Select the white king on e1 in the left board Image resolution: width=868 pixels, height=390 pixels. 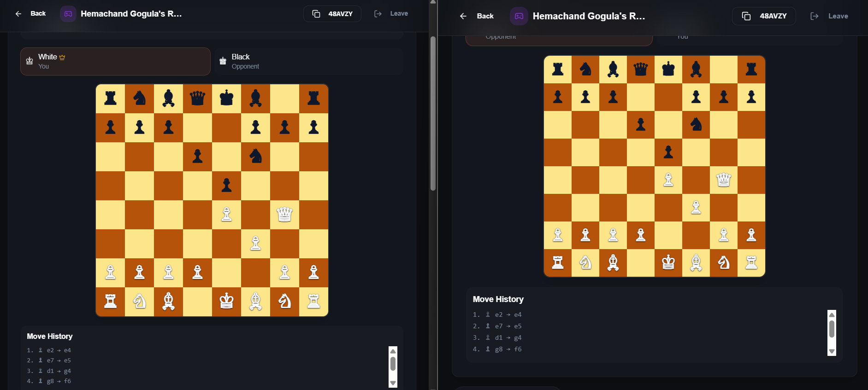226,301
